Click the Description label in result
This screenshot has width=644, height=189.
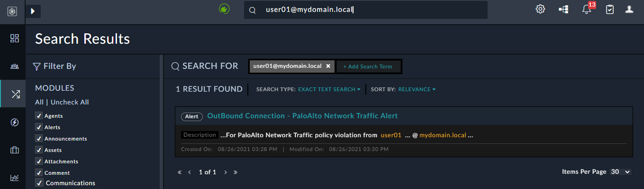[200, 135]
